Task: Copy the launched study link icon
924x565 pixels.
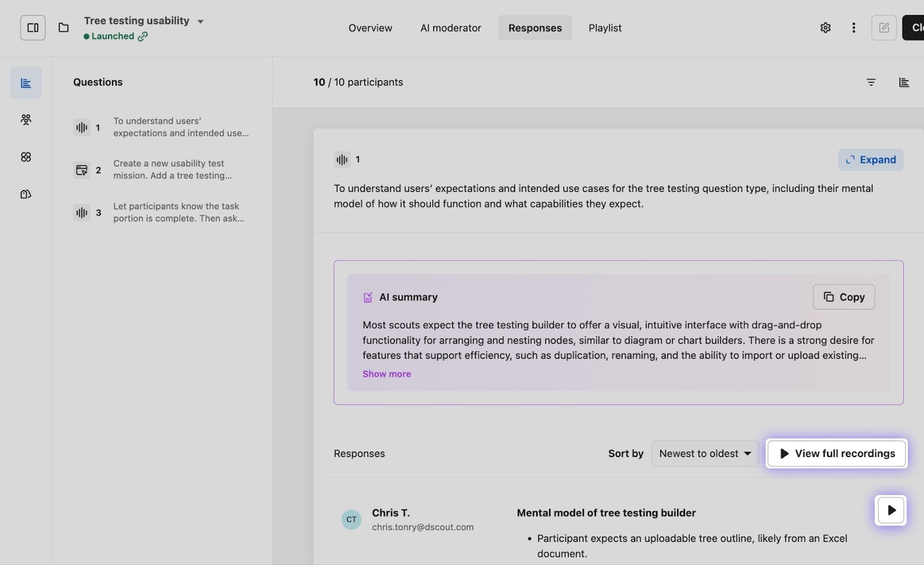Action: [143, 36]
